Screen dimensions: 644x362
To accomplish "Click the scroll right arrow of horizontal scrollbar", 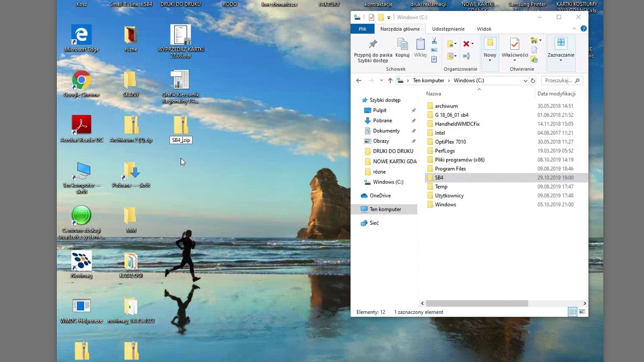I will 585,303.
